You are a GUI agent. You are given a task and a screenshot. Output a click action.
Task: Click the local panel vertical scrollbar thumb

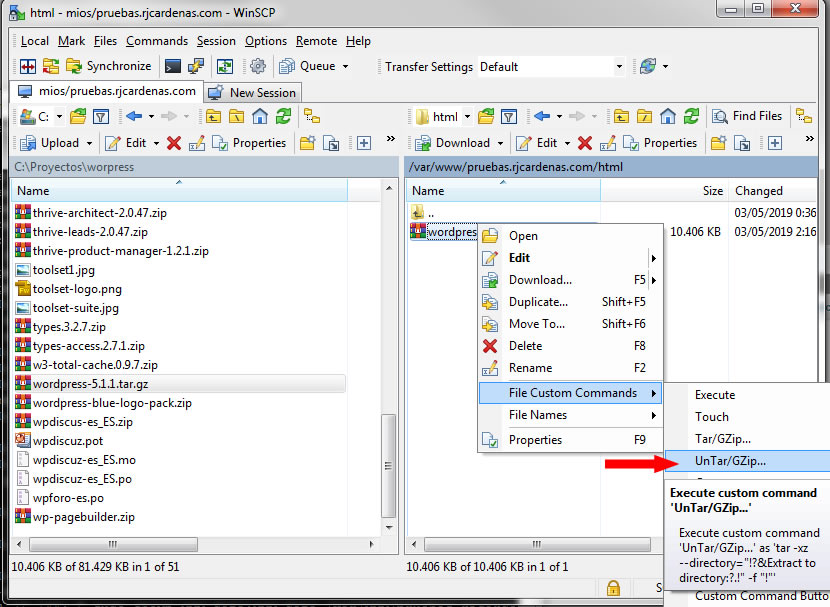point(389,466)
